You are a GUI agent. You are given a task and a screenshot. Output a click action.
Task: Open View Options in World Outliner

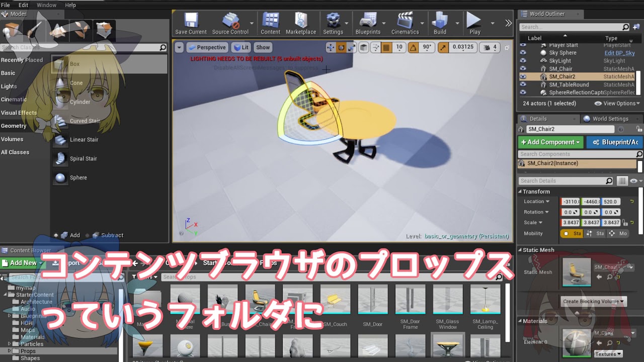point(617,103)
